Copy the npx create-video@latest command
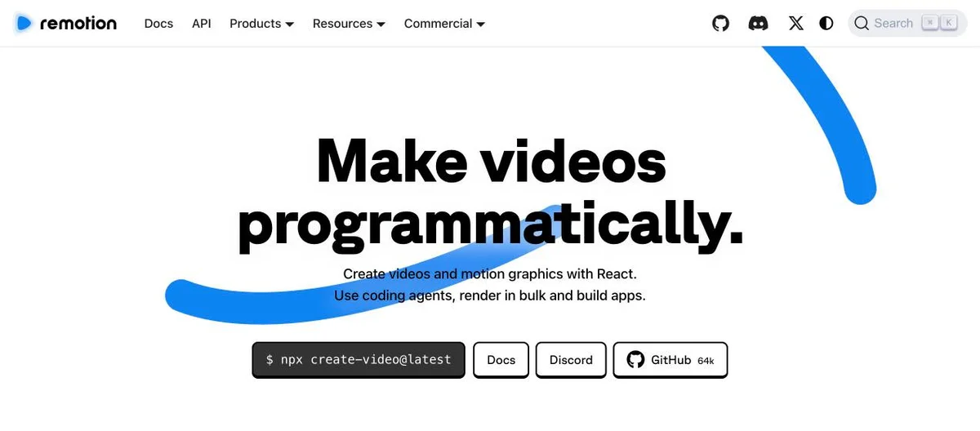 359,360
